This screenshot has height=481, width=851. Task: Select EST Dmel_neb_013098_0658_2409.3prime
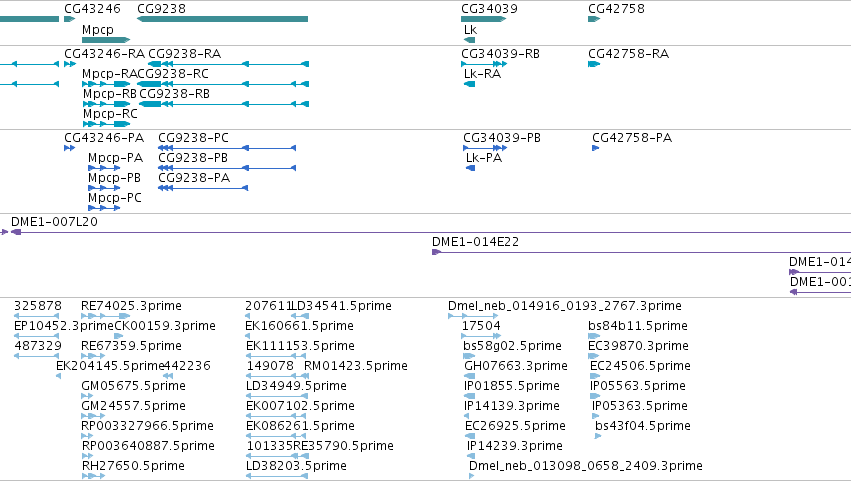(586, 467)
